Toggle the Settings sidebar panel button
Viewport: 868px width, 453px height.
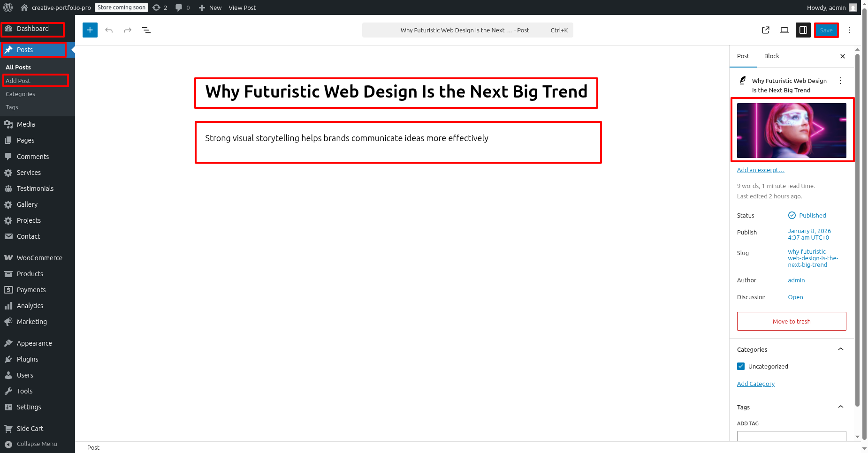coord(803,30)
